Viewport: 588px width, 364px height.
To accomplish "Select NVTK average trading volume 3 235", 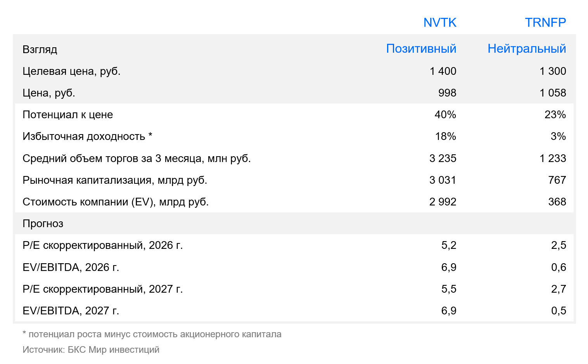I will pos(443,158).
